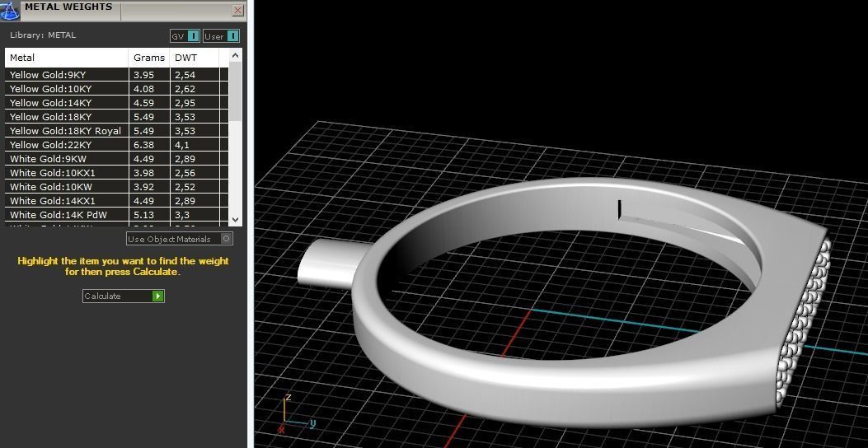This screenshot has width=868, height=448.
Task: Click the metal list scroll down arrow
Action: 235,219
